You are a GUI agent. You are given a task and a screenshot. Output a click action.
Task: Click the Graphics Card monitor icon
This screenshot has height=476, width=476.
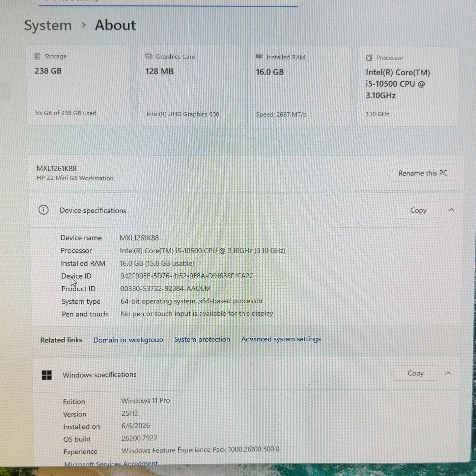pos(149,56)
